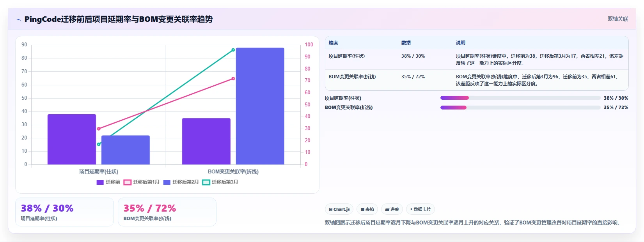Click the 表格 tag chip
This screenshot has width=644, height=242.
tap(367, 209)
